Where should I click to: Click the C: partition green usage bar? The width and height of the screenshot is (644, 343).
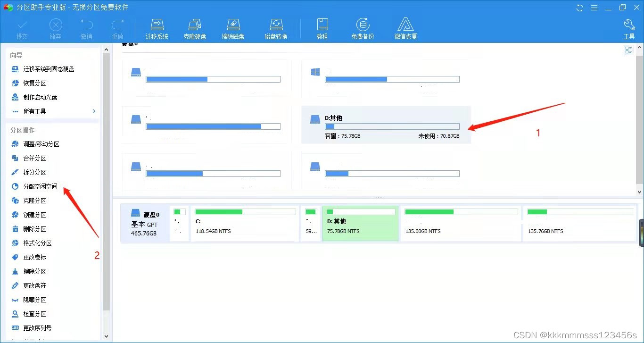(245, 212)
